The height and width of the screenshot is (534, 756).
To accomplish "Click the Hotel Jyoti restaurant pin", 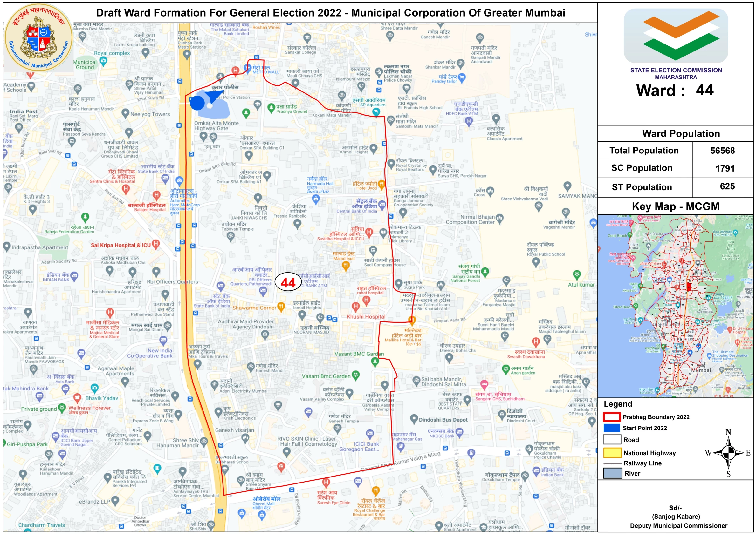I will pos(381,185).
